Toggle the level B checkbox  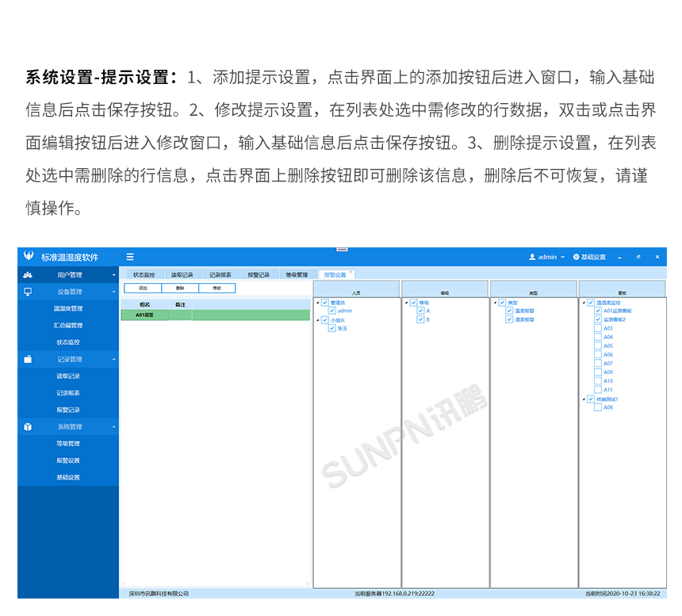point(420,319)
